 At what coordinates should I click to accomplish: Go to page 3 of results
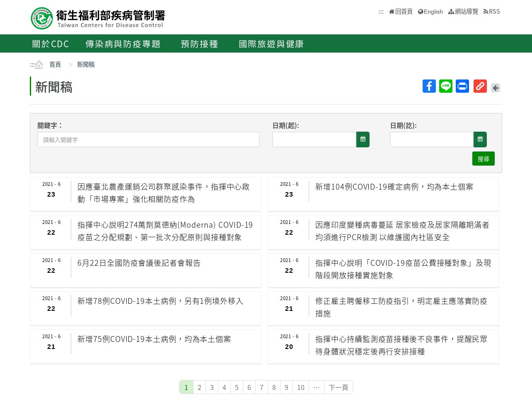pyautogui.click(x=212, y=387)
